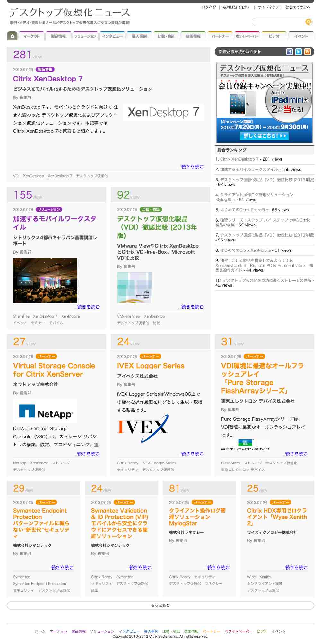Click the home icon in navigation bar
This screenshot has width=321, height=644.
12,36
